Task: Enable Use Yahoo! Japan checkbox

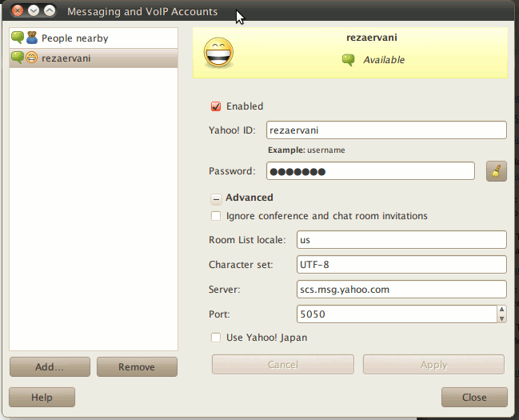Action: (216, 338)
